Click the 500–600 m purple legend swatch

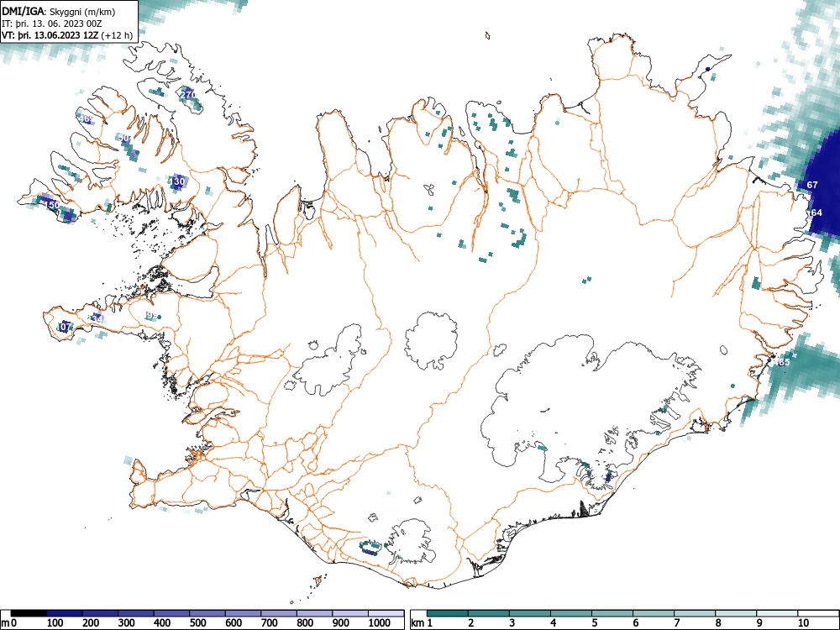(207, 613)
